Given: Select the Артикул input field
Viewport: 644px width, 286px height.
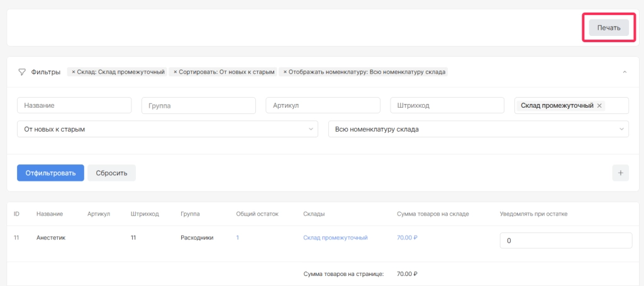Looking at the screenshot, I should click(x=323, y=106).
